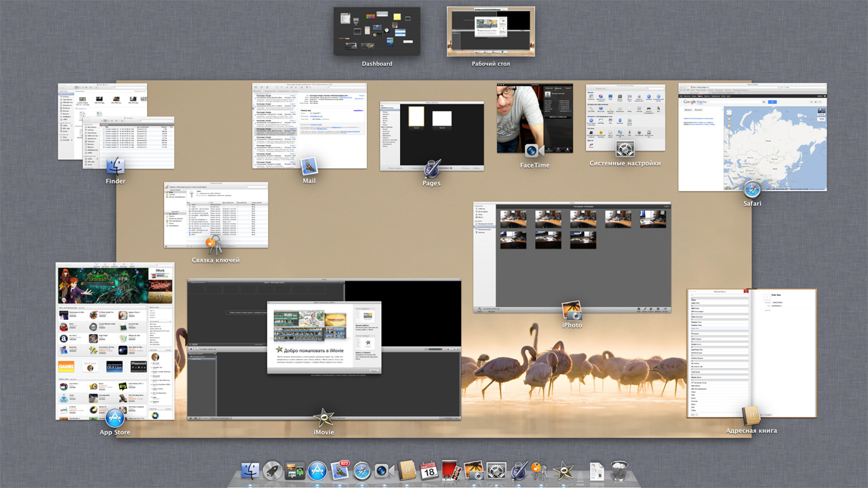Viewport: 868px width, 488px height.
Task: Click the Mission Control Dock icon
Action: tap(295, 471)
